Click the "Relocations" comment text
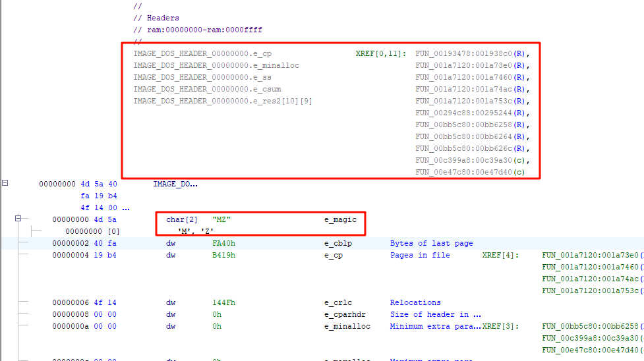Viewport: 644px width, 361px height. point(415,302)
